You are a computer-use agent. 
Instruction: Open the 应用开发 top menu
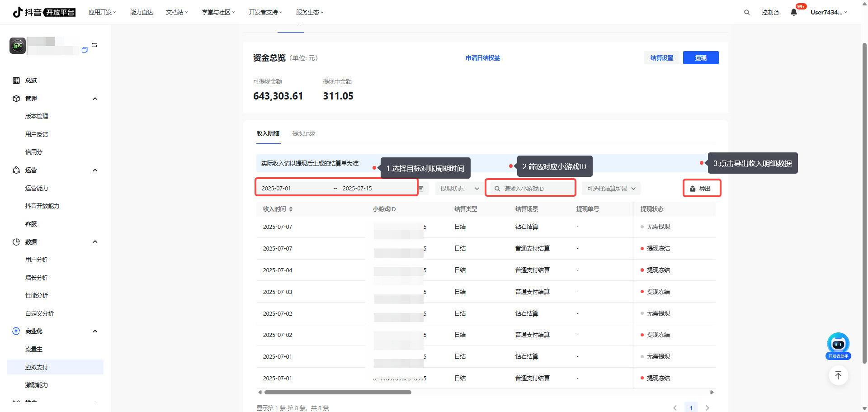click(x=102, y=12)
